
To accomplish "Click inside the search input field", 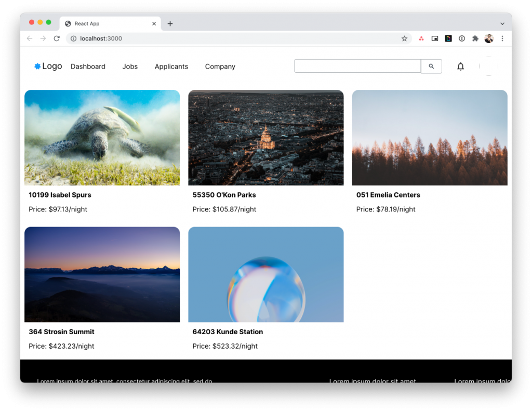I will [357, 66].
